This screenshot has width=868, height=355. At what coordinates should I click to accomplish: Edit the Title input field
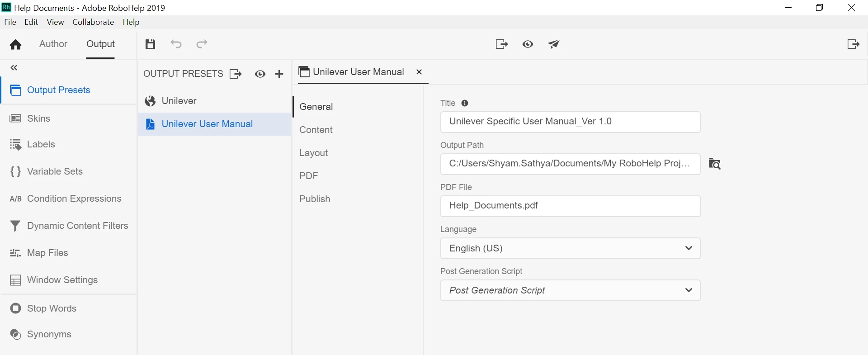point(570,122)
